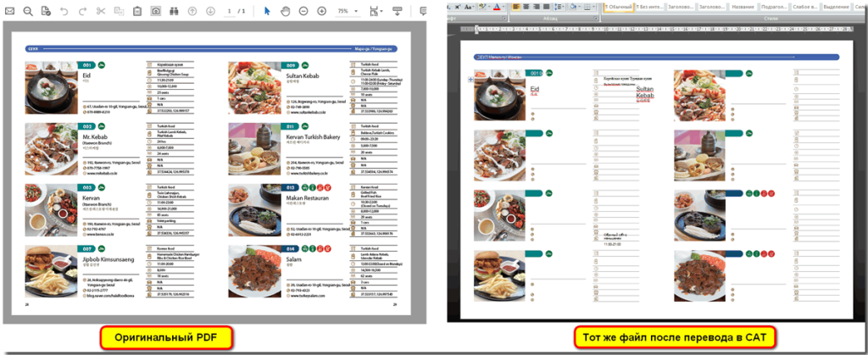Click the email envelope icon in PDF toolbar

[x=8, y=11]
